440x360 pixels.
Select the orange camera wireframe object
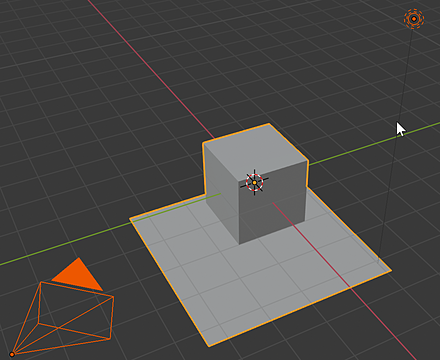click(x=63, y=318)
